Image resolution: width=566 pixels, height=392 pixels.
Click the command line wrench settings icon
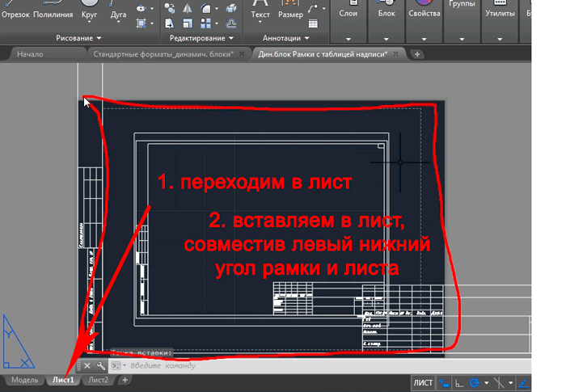pos(100,366)
